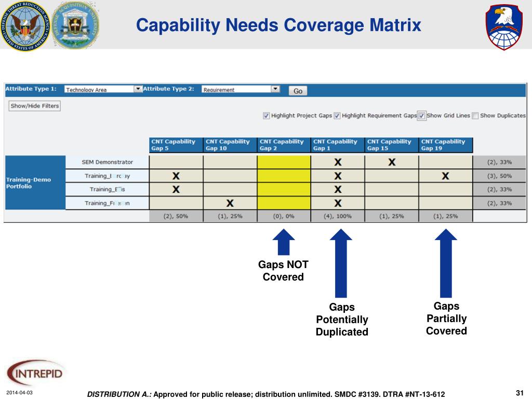Click the (4), 100% column total
Screen dimensions: 532x399
point(338,216)
